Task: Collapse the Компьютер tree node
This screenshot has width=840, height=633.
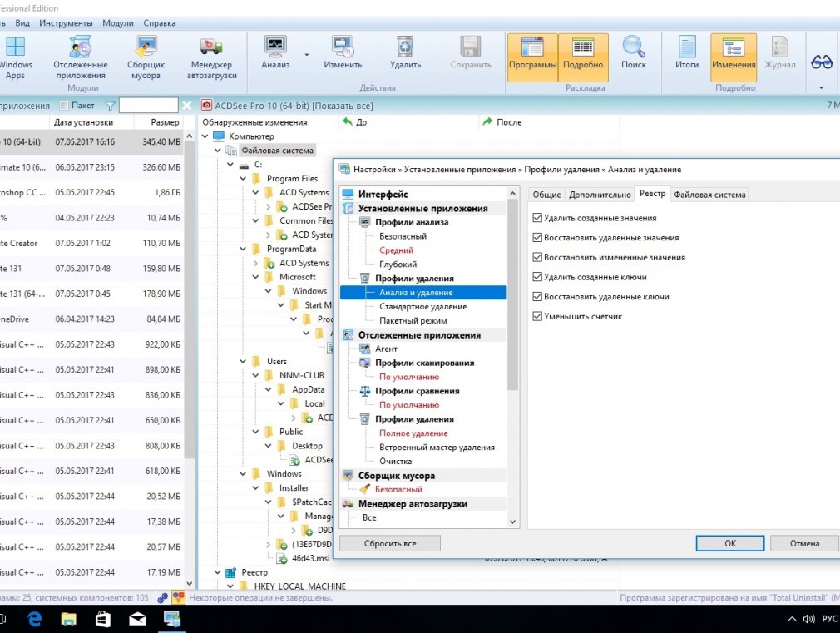Action: coord(205,136)
